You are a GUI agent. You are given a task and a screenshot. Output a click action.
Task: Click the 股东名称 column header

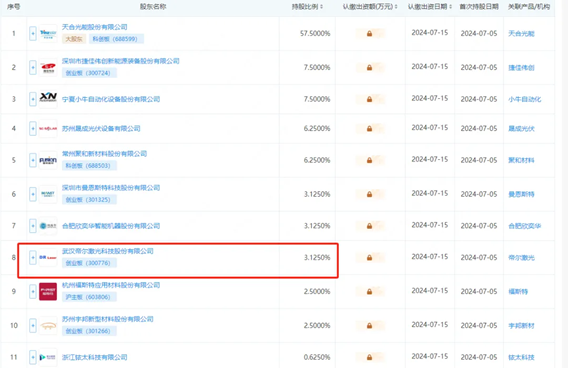153,7
